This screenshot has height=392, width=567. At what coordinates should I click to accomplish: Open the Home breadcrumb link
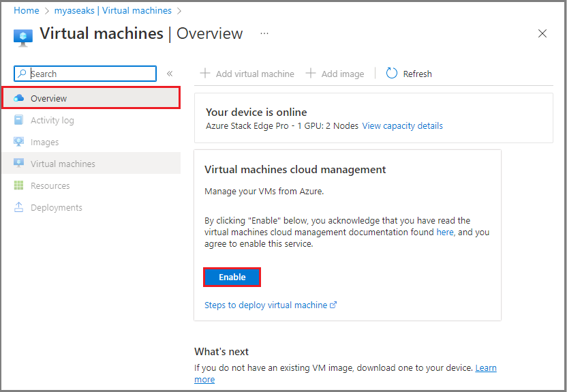click(27, 10)
